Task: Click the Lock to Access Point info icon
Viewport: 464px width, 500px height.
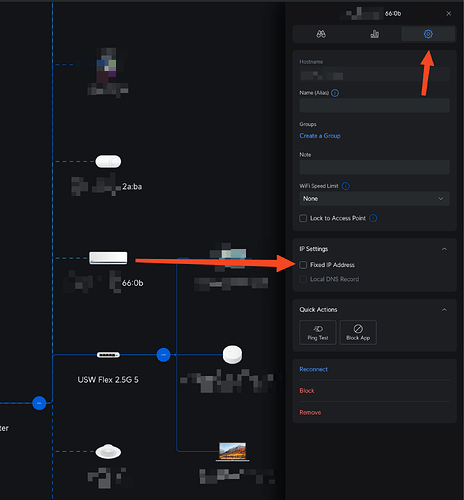Action: coord(373,218)
